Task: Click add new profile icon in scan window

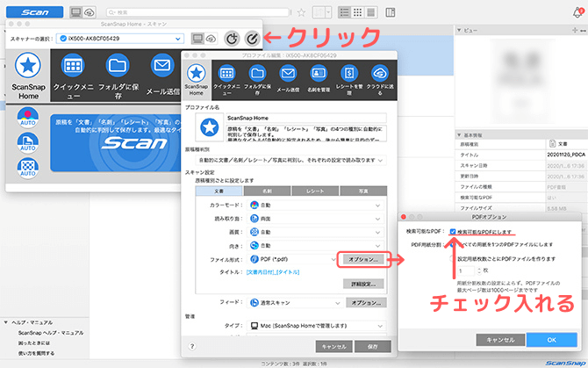Action: [x=232, y=39]
